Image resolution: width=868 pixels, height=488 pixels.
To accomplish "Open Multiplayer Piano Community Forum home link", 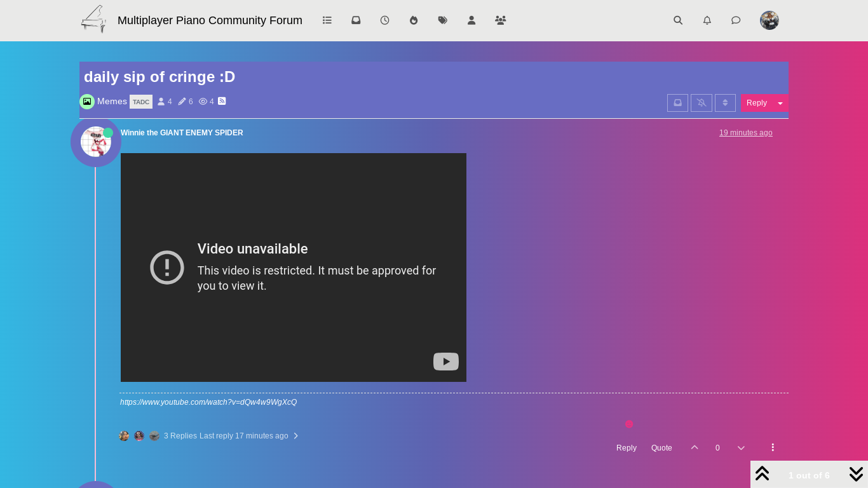I will (210, 20).
